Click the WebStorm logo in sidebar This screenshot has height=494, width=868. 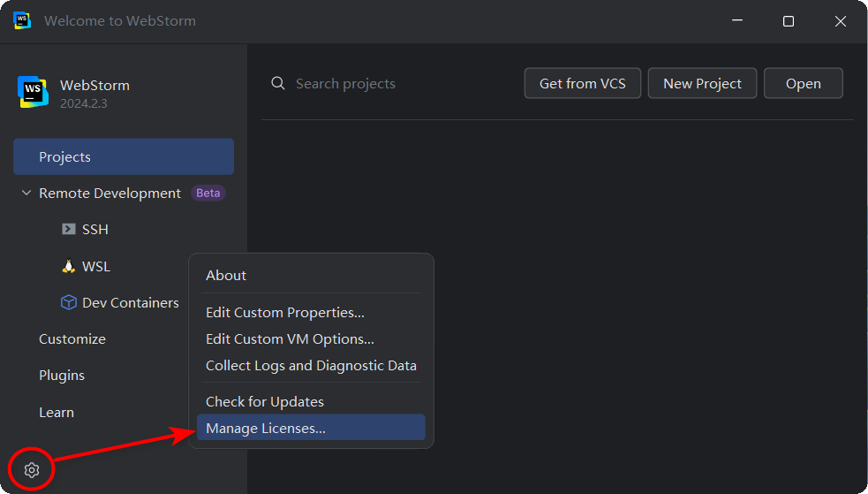(x=33, y=92)
